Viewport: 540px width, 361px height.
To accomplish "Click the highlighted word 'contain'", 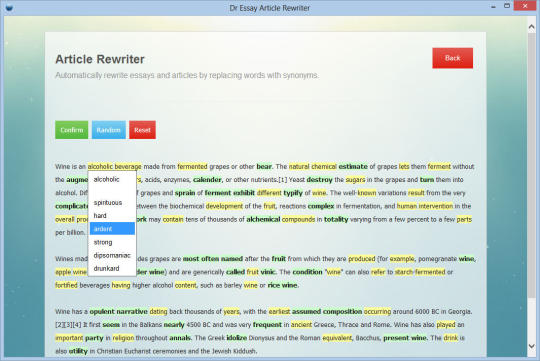I will pyautogui.click(x=173, y=219).
